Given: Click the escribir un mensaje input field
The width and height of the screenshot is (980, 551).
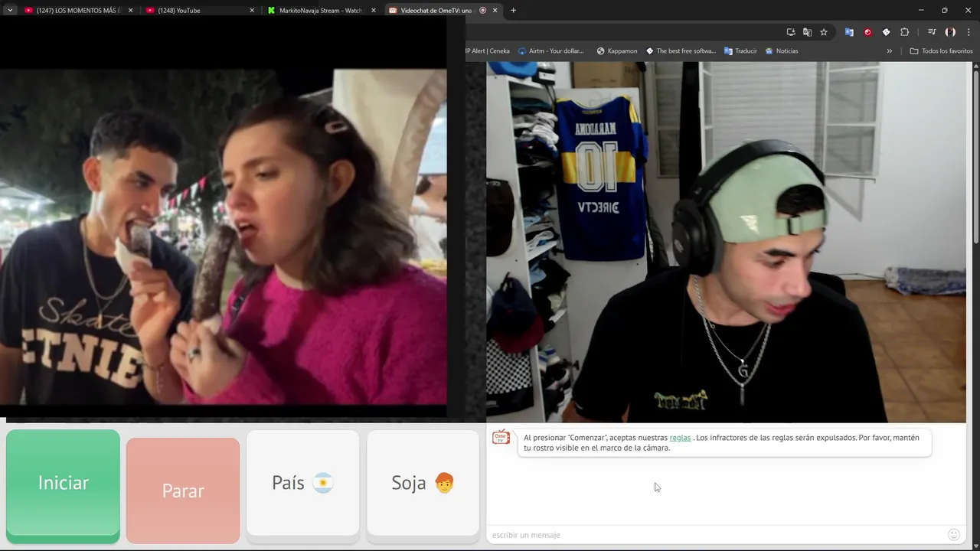Looking at the screenshot, I should (x=716, y=535).
